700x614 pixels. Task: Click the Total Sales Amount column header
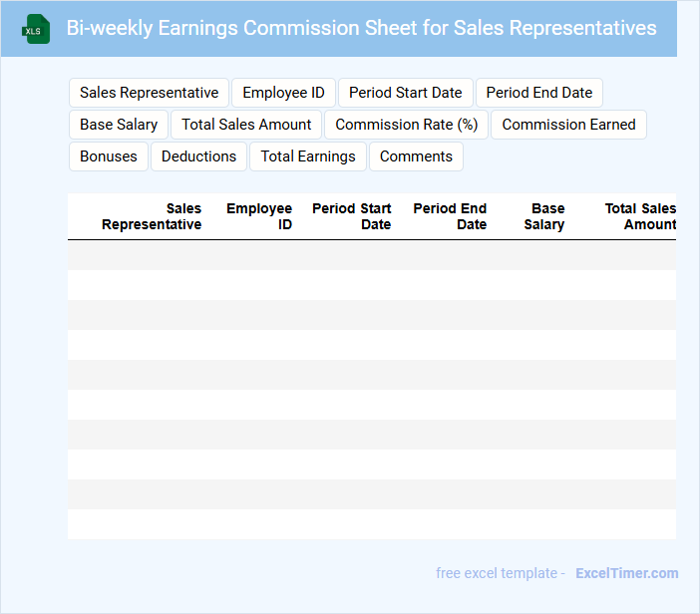click(x=640, y=216)
